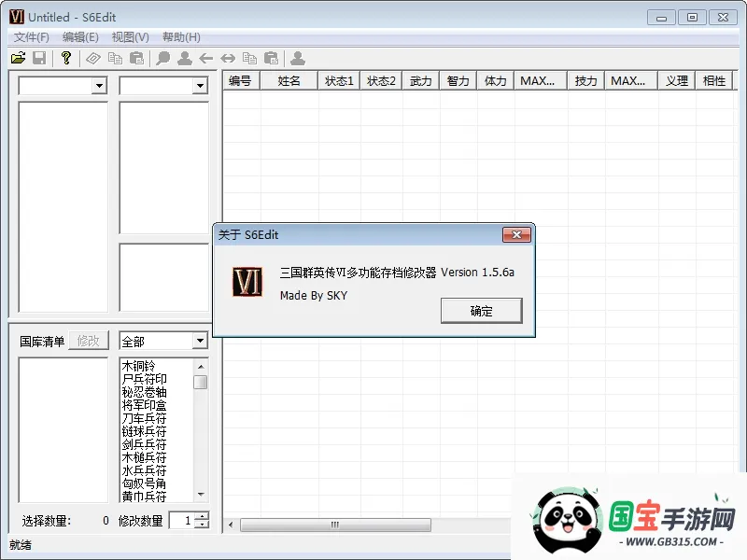The image size is (747, 560).
Task: Open the second empty dropdown near the top
Action: tap(202, 85)
